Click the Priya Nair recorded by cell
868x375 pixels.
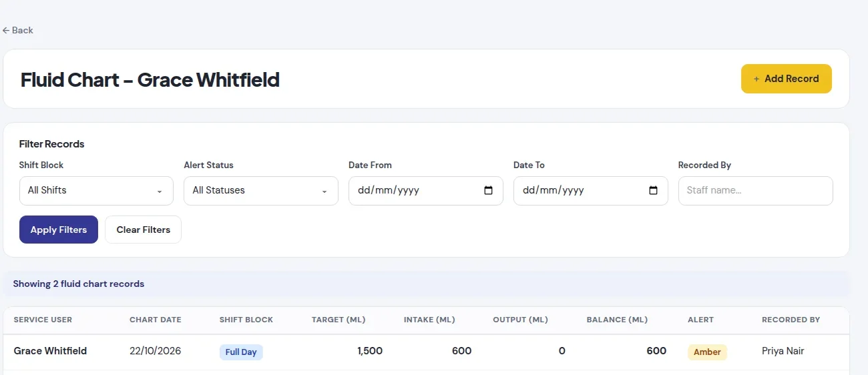[x=783, y=351]
